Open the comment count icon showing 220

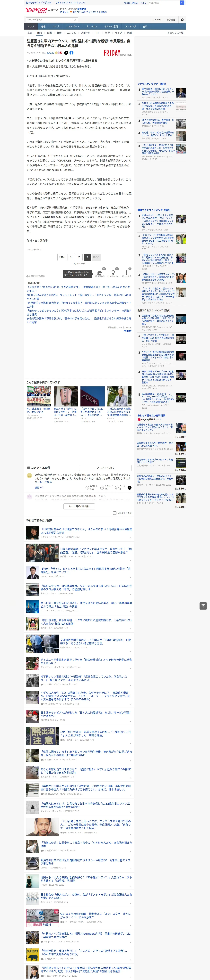[50, 53]
